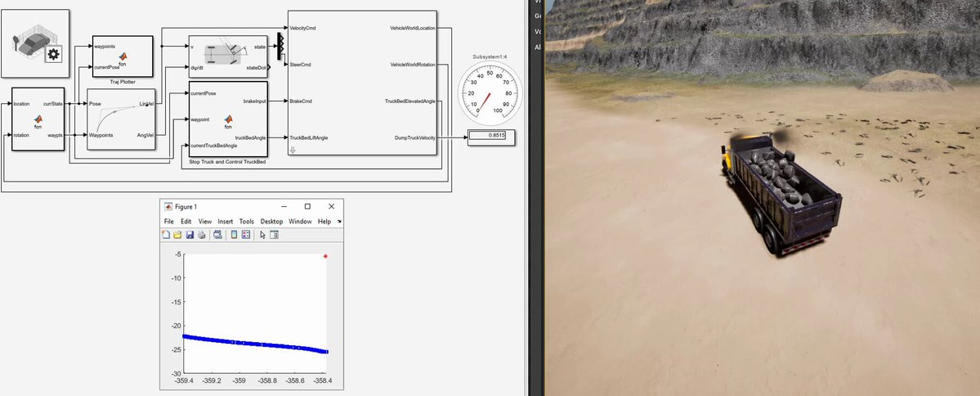Click the MATLAB logo on the Figure 1 title bar
The image size is (980, 396).
(x=168, y=206)
